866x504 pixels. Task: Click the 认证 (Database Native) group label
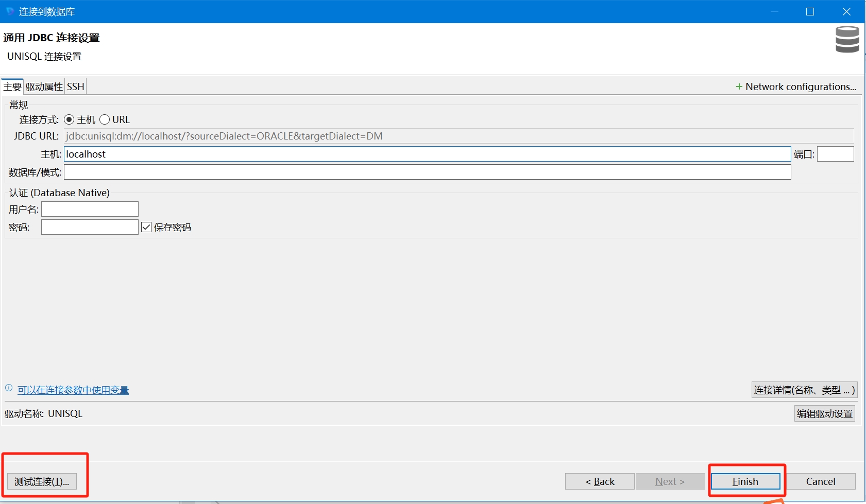point(59,193)
